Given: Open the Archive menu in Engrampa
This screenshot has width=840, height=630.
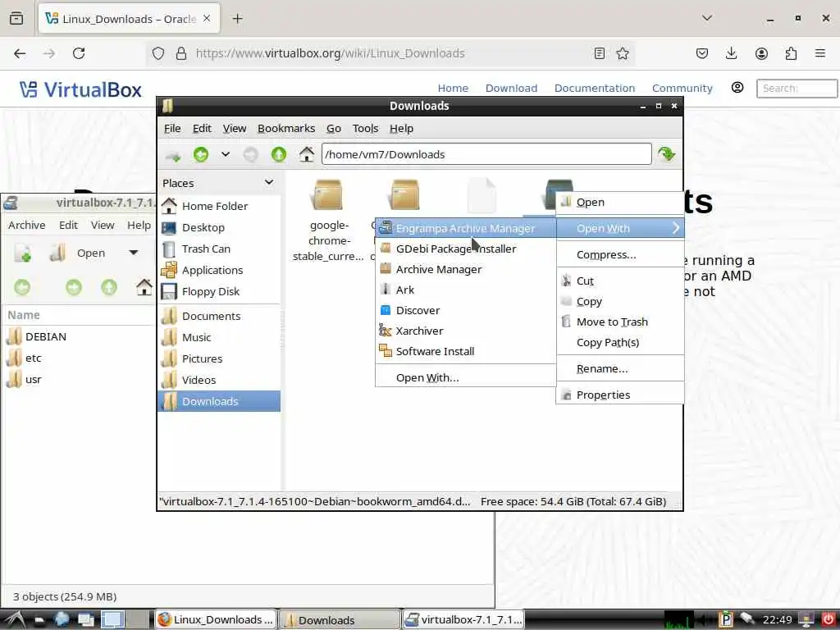Looking at the screenshot, I should pos(27,225).
